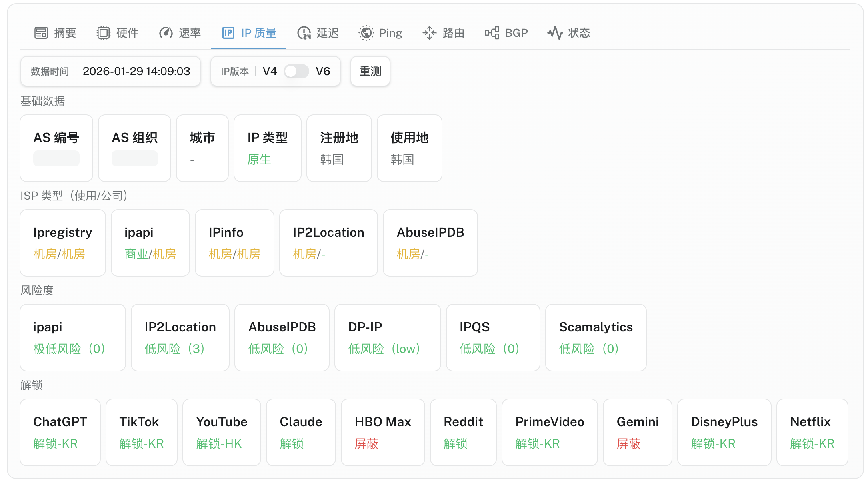
Task: Click the 24h clock icon for 延迟
Action: click(x=304, y=33)
